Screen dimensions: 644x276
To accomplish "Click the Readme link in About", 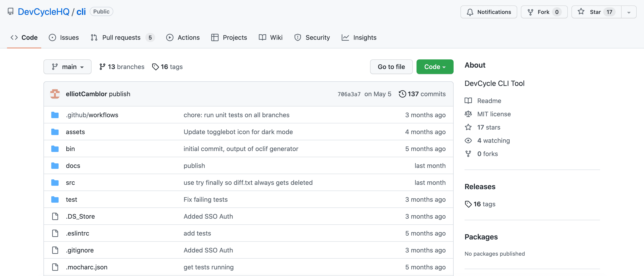I will (x=490, y=100).
